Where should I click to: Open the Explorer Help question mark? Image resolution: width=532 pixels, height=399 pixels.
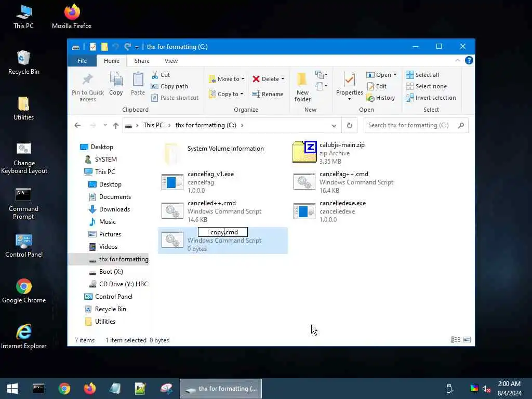coord(469,60)
